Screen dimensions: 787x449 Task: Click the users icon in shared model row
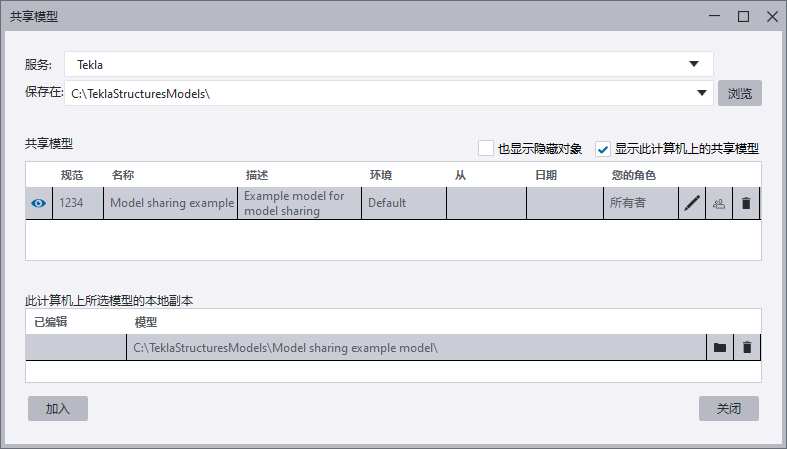718,203
